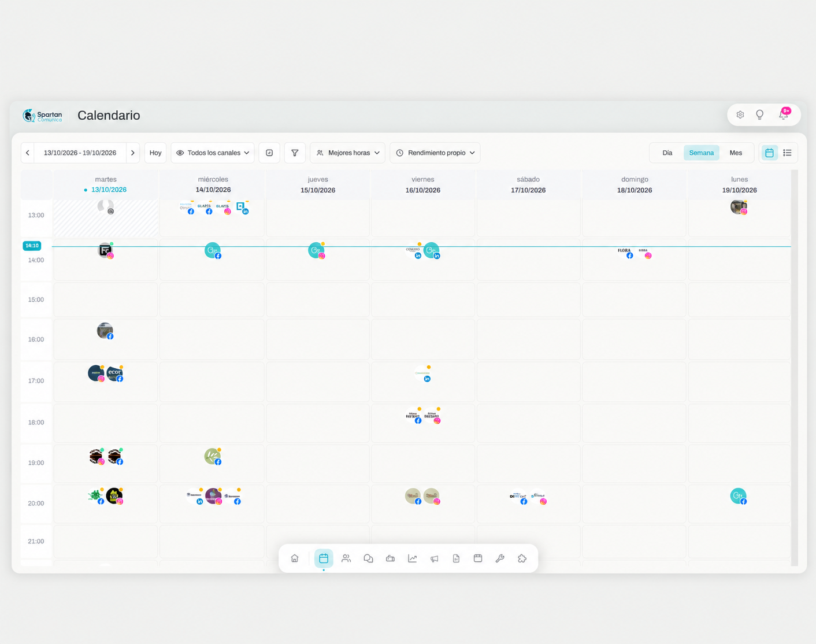Image resolution: width=816 pixels, height=644 pixels.
Task: Open the mailbox icon in bottom dock
Action: coord(390,558)
